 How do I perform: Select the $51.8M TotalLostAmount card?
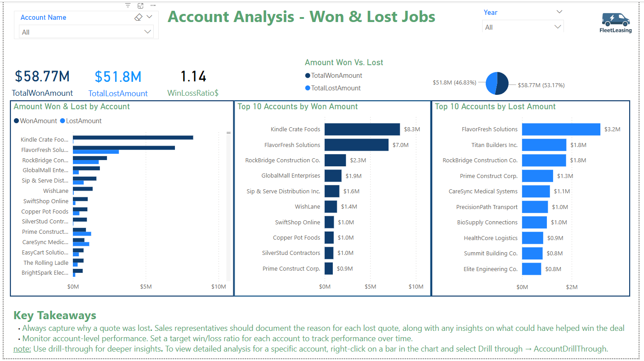tap(118, 83)
